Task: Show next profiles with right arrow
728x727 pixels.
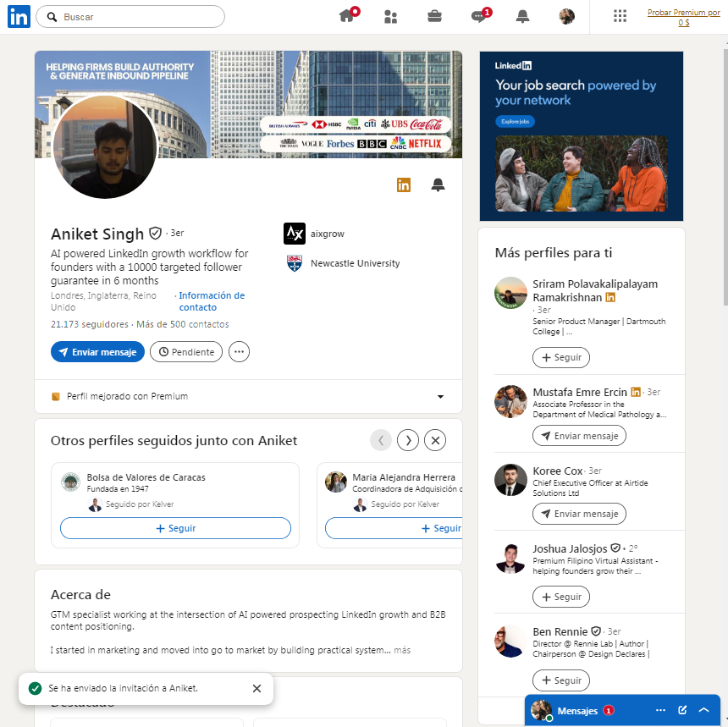Action: click(x=408, y=440)
